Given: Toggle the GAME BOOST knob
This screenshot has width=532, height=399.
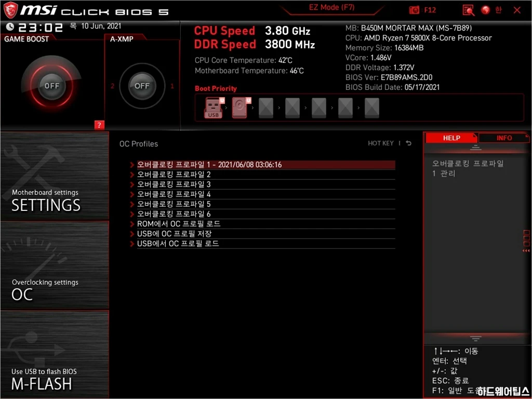Looking at the screenshot, I should tap(51, 86).
